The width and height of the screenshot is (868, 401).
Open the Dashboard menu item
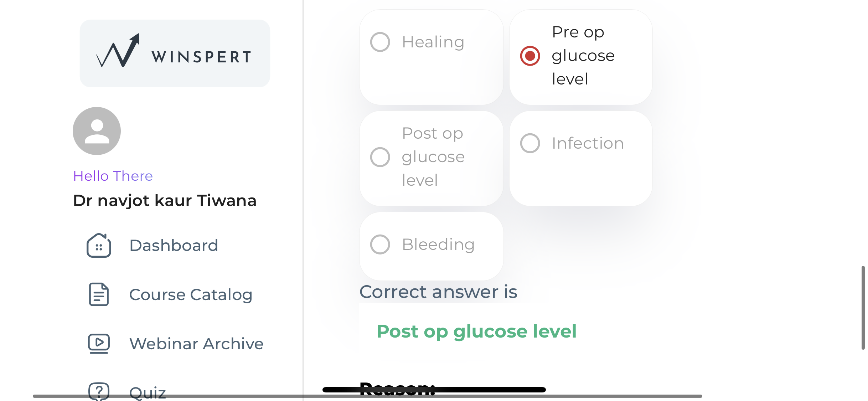click(x=174, y=246)
